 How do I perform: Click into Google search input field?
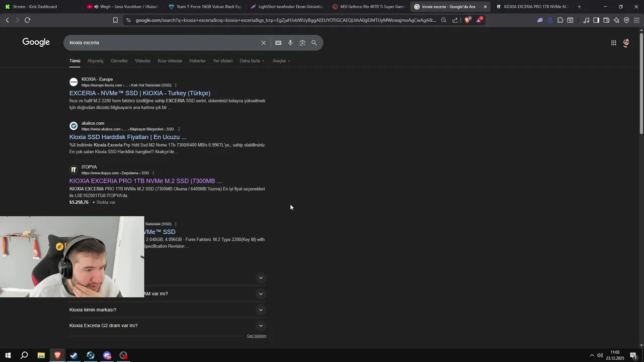click(x=164, y=43)
